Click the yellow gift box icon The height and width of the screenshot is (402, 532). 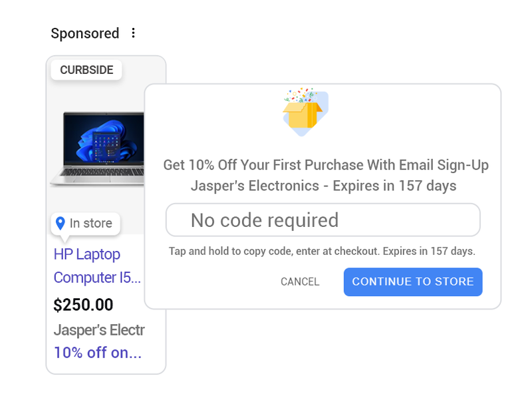point(303,115)
